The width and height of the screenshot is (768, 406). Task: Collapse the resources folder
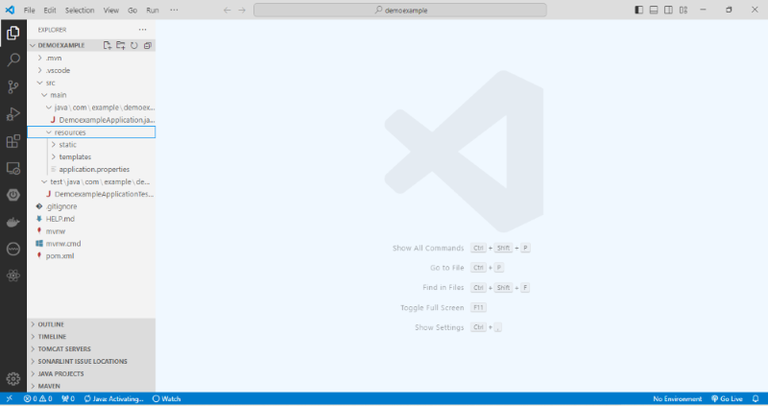(x=92, y=132)
